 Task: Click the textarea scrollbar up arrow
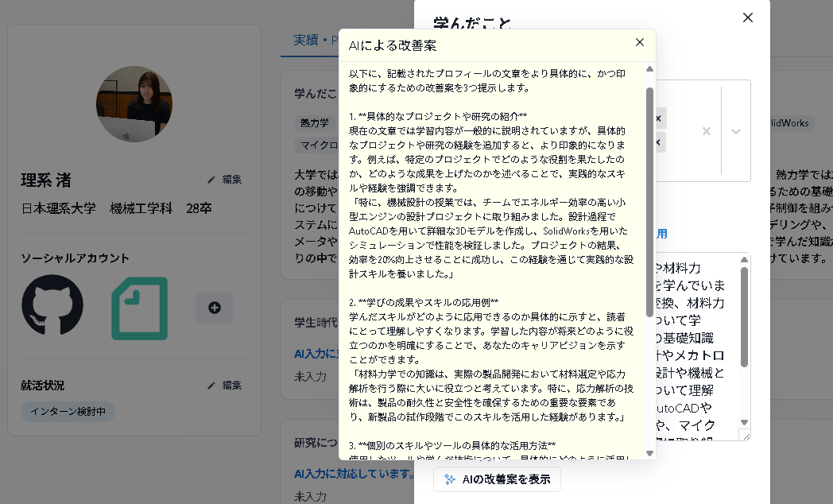(x=744, y=260)
